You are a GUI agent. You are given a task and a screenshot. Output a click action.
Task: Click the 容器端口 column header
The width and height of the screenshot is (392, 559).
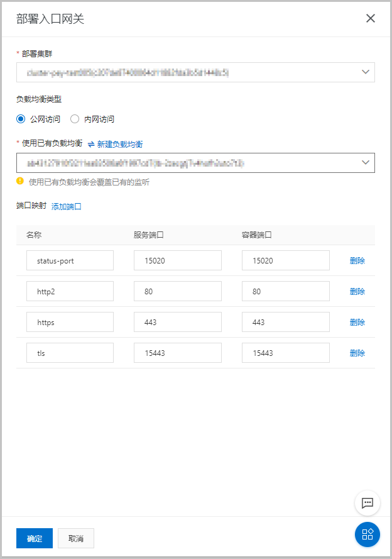[x=256, y=235]
